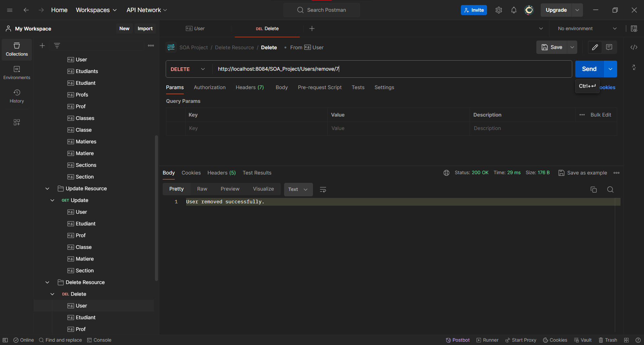Click Save as example

[583, 173]
